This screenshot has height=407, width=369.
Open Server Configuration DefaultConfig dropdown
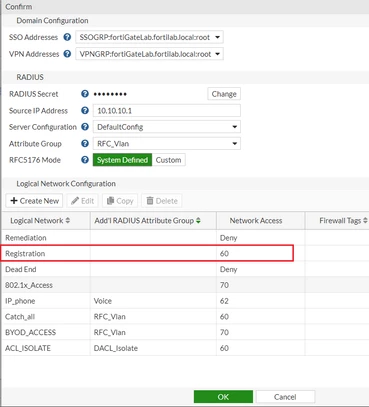point(167,127)
